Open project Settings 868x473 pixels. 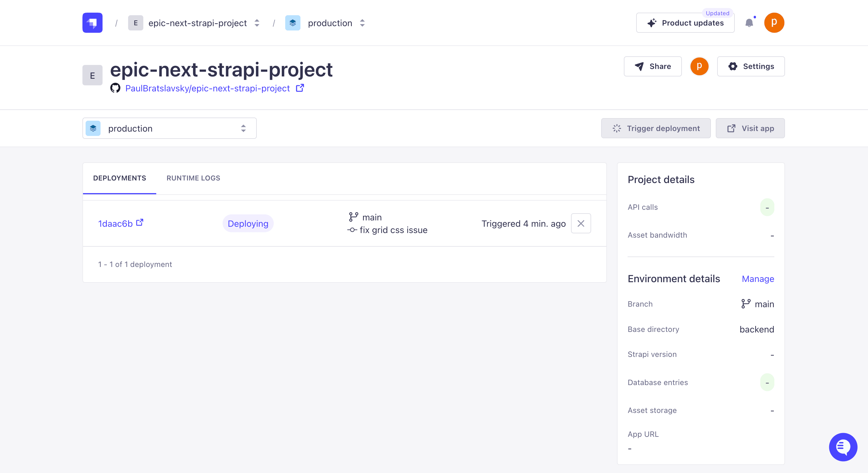(x=751, y=66)
